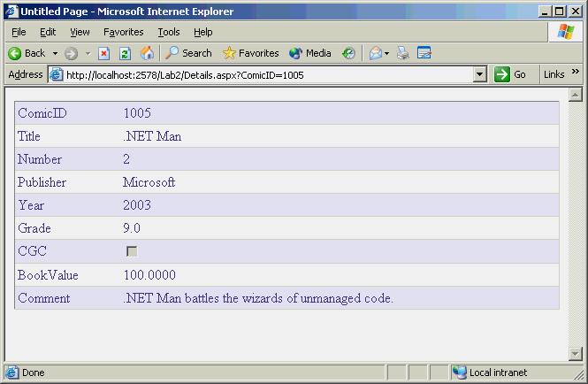588x384 pixels.
Task: Click the Number value 2
Action: [x=126, y=159]
